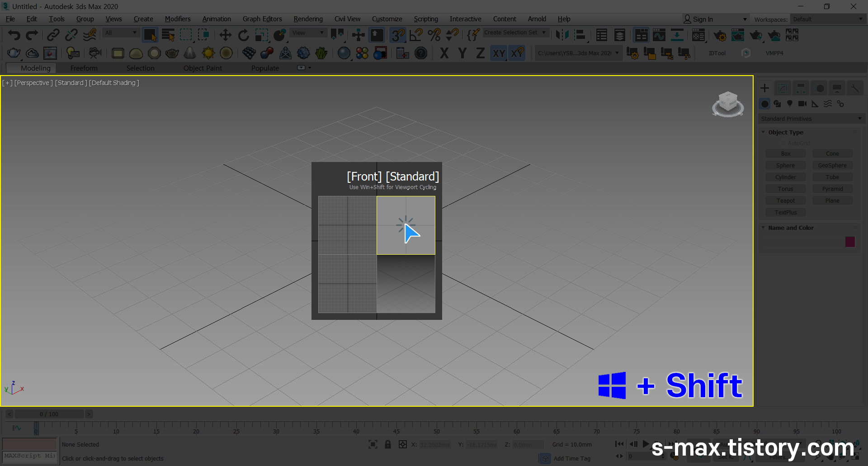The height and width of the screenshot is (466, 868).
Task: Activate the Select and Link tool
Action: [x=53, y=35]
